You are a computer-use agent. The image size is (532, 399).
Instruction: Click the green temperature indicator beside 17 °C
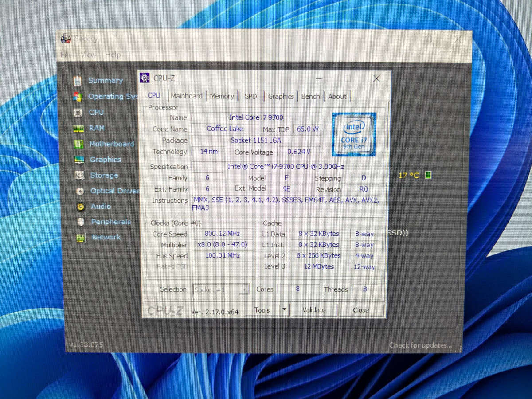point(428,175)
